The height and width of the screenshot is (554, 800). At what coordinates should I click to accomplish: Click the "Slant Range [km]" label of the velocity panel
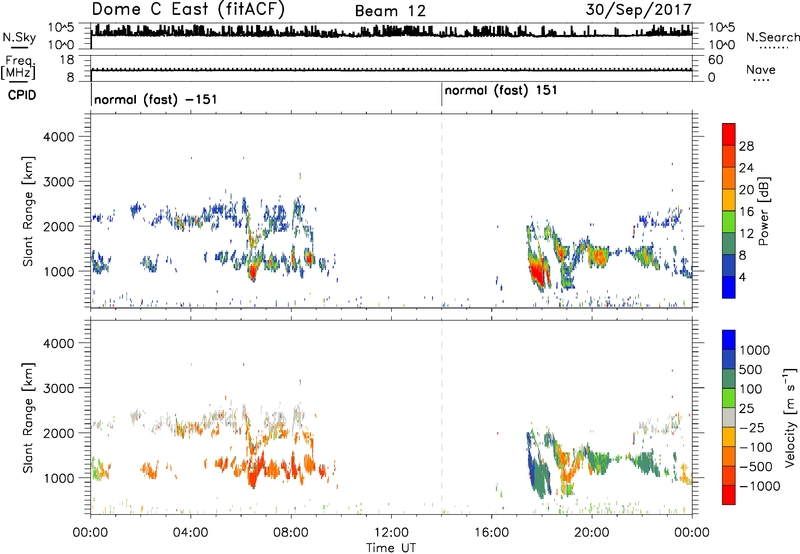(x=28, y=417)
